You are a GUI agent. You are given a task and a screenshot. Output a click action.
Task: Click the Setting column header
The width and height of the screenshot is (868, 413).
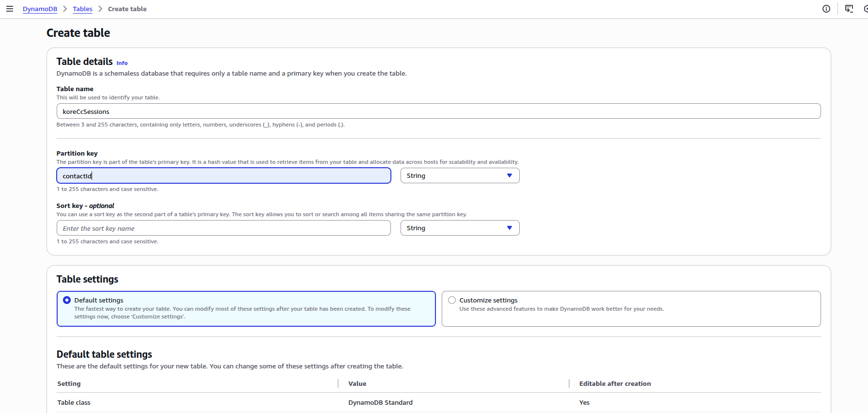tap(69, 383)
